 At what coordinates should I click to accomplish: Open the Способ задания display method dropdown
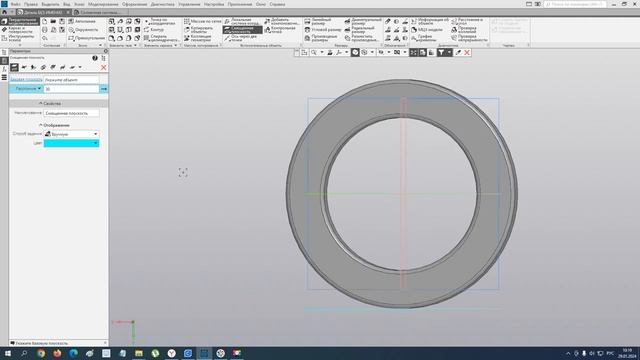tap(71, 134)
